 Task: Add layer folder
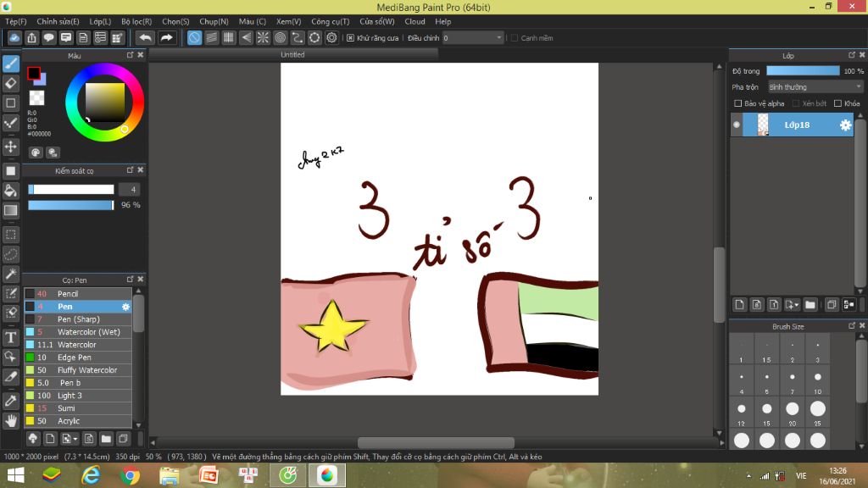[810, 304]
